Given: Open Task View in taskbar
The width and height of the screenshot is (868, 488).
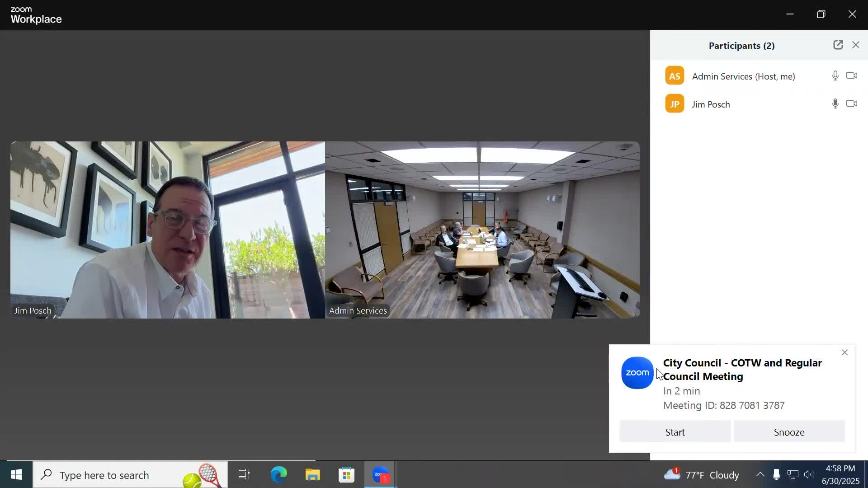Looking at the screenshot, I should [x=244, y=475].
